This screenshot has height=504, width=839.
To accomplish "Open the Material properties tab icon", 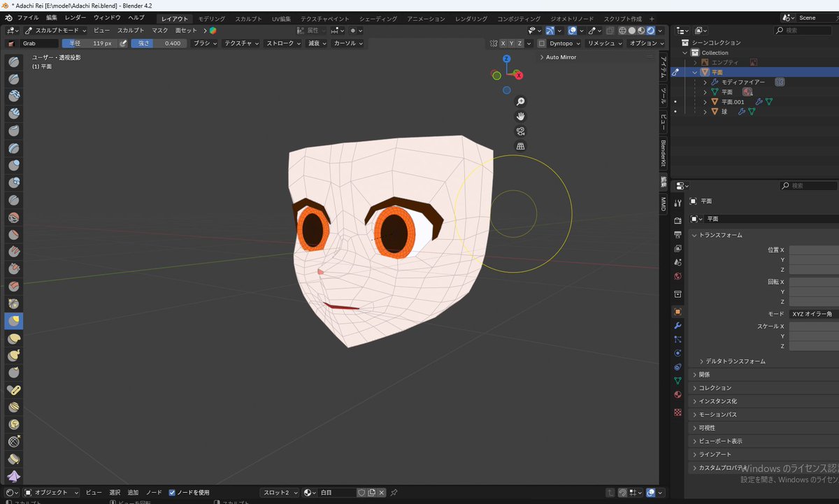I will coord(677,395).
